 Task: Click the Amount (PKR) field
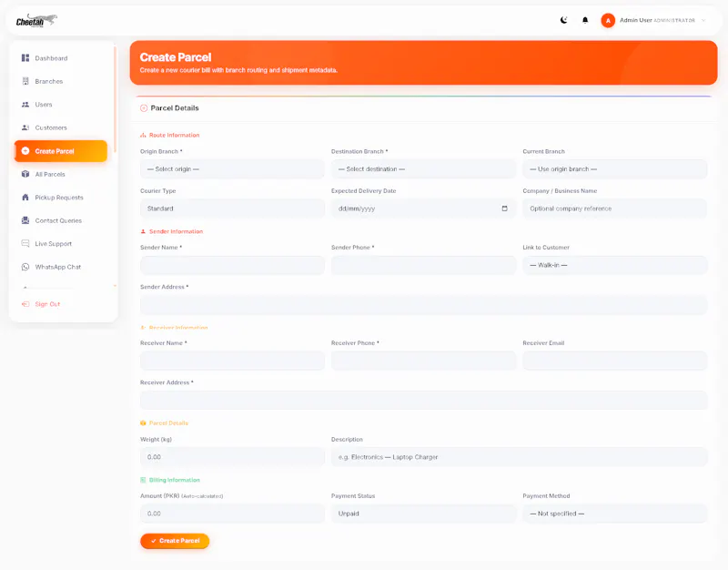(232, 514)
